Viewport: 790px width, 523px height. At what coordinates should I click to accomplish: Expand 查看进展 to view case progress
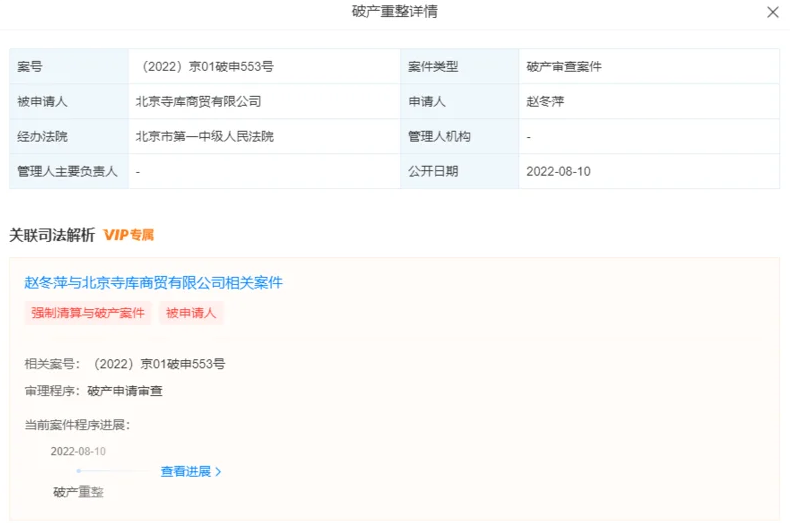[190, 471]
